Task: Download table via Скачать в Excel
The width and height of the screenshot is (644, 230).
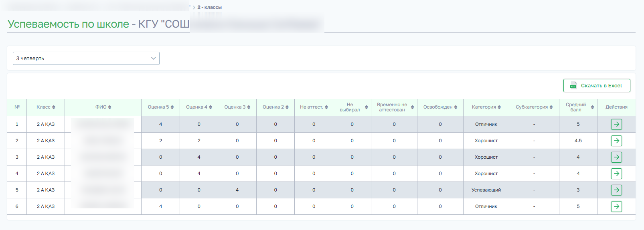Action: point(597,85)
